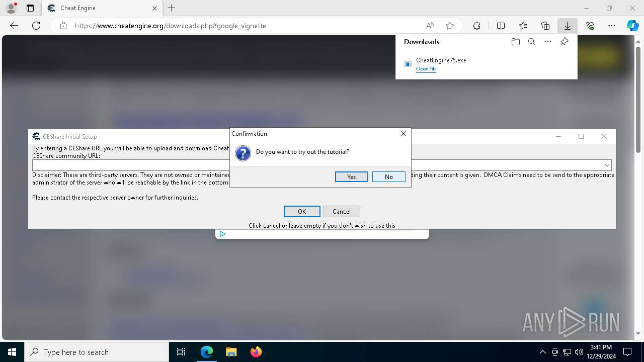Refresh the page
Screen dimensions: 644x362
tap(36, 26)
